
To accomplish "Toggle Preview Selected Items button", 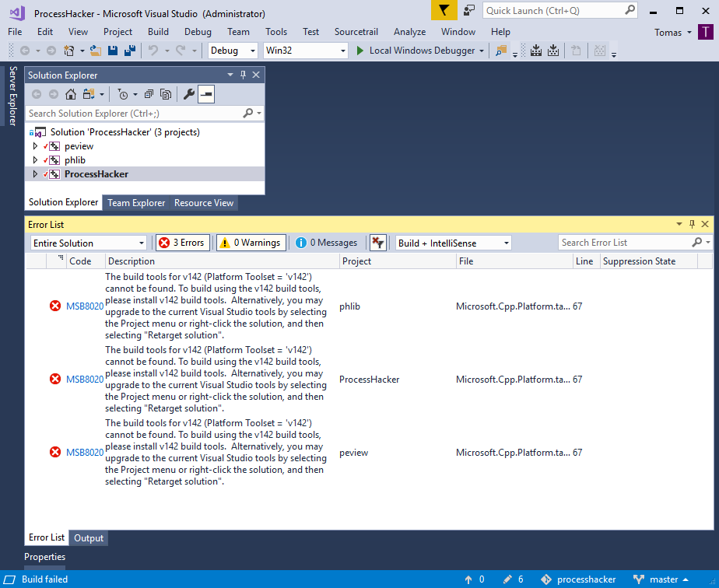I will (206, 94).
